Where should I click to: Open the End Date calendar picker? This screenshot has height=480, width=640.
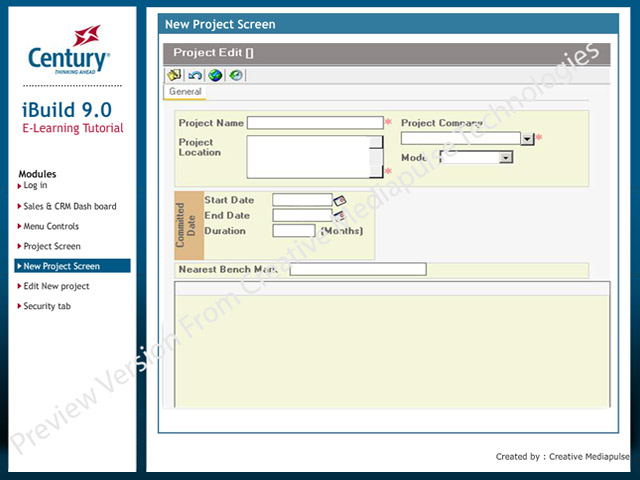tap(340, 215)
